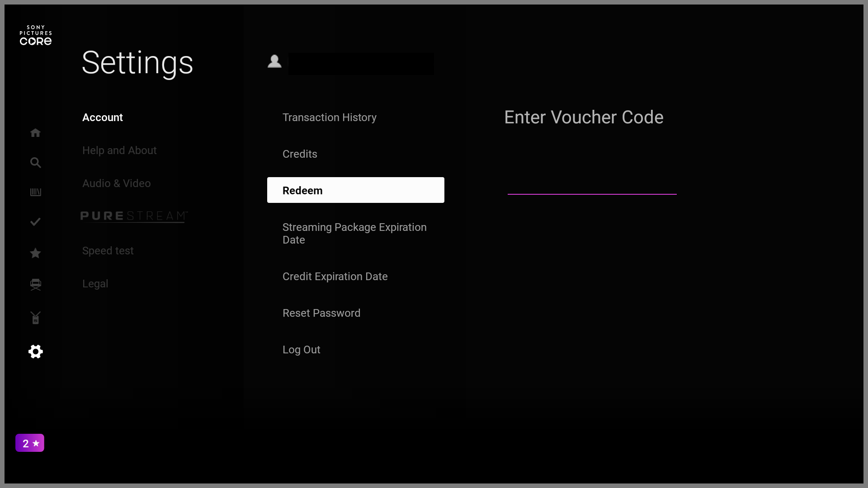This screenshot has height=488, width=868.
Task: Open Audio & Video settings
Action: tap(117, 183)
